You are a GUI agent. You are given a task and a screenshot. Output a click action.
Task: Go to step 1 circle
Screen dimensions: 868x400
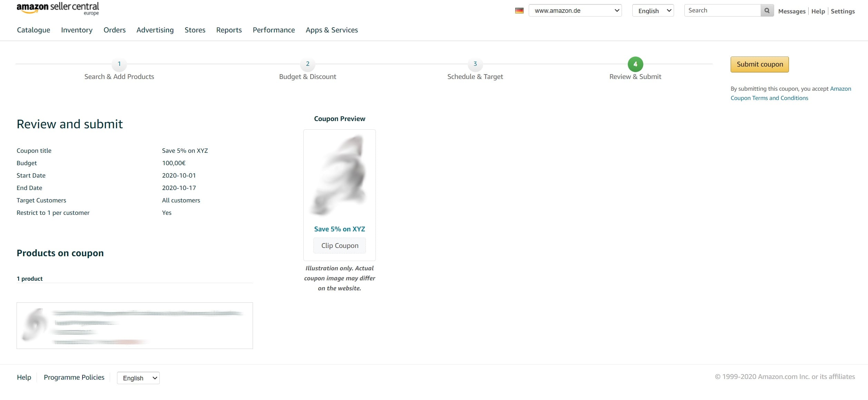click(x=119, y=64)
